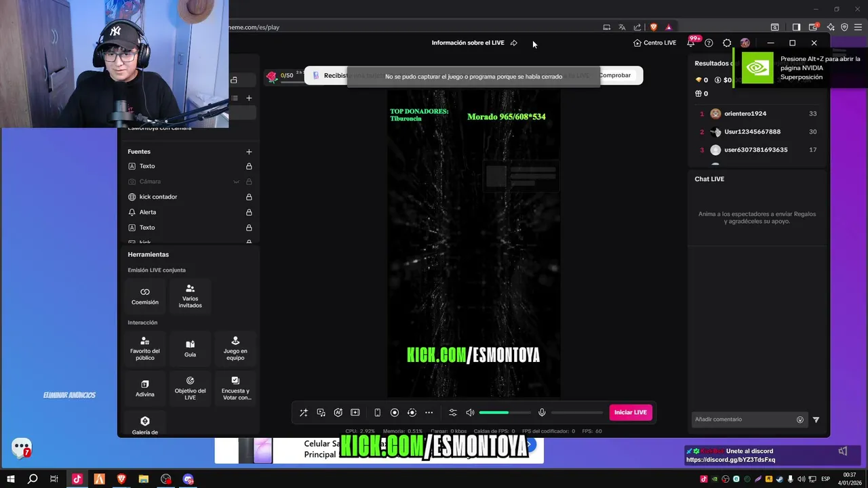Open the notifications bell with 99+ badge
Viewport: 868px width, 488px height.
(691, 42)
